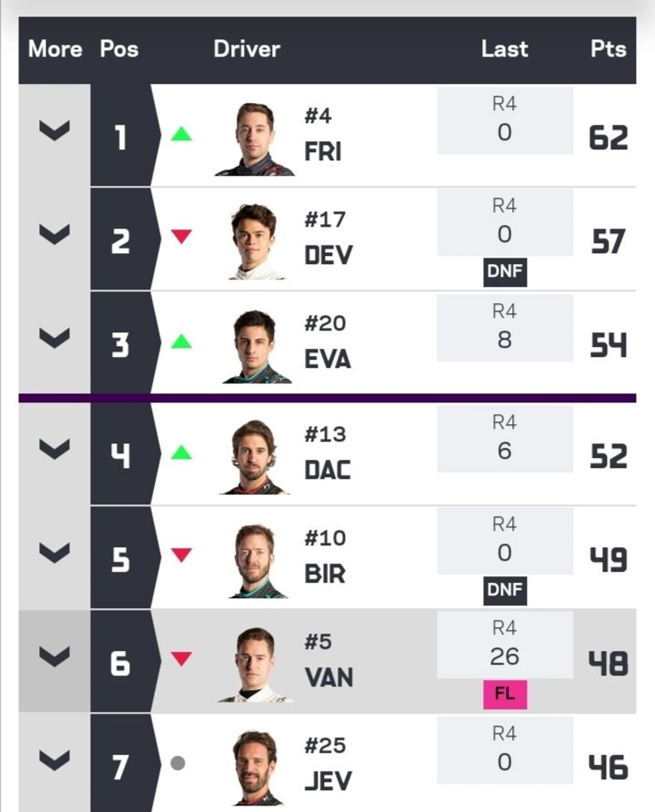Click the grey unchanged dot for JEV
The image size is (655, 812).
tap(178, 763)
